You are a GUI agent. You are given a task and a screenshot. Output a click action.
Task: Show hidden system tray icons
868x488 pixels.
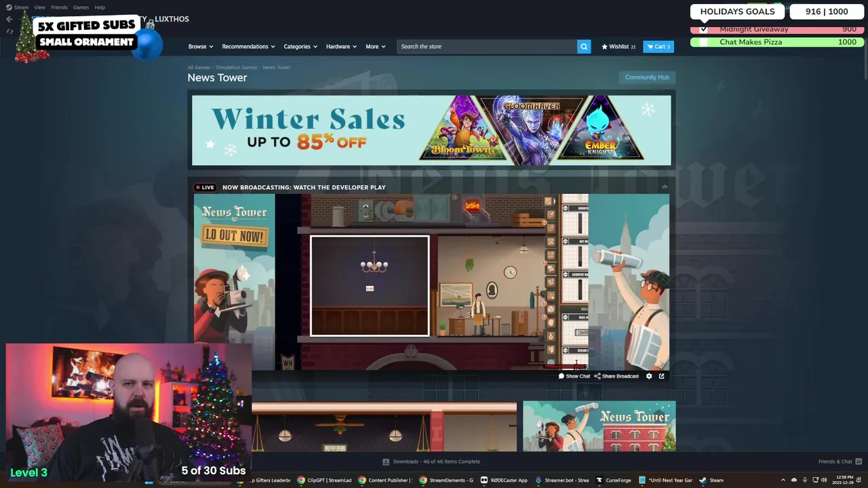[783, 481]
